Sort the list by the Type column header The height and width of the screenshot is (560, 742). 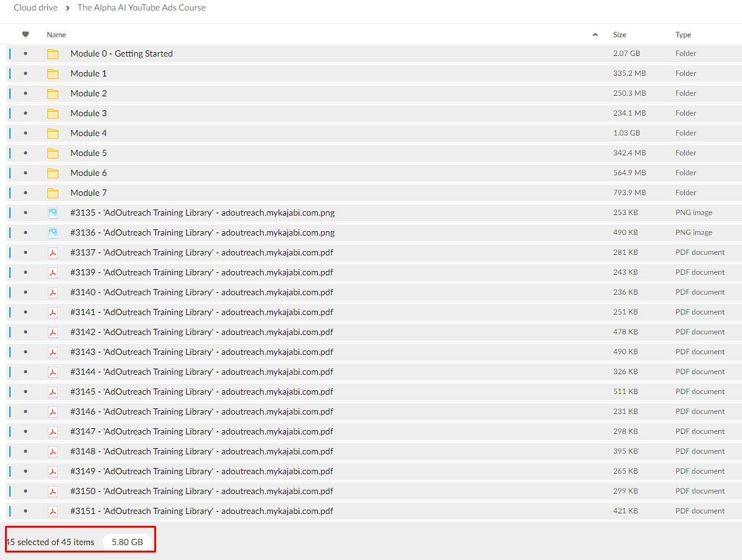tap(683, 35)
